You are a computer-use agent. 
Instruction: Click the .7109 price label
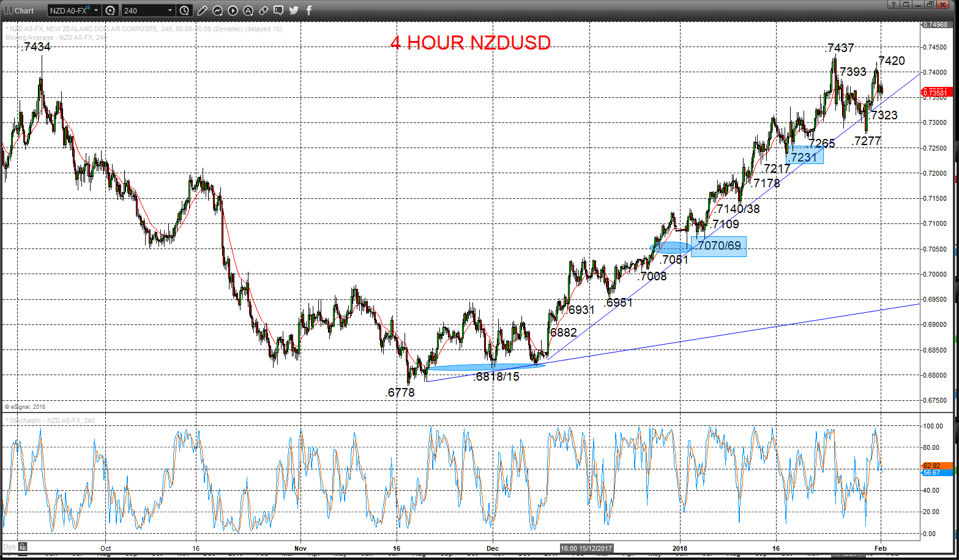(x=725, y=224)
